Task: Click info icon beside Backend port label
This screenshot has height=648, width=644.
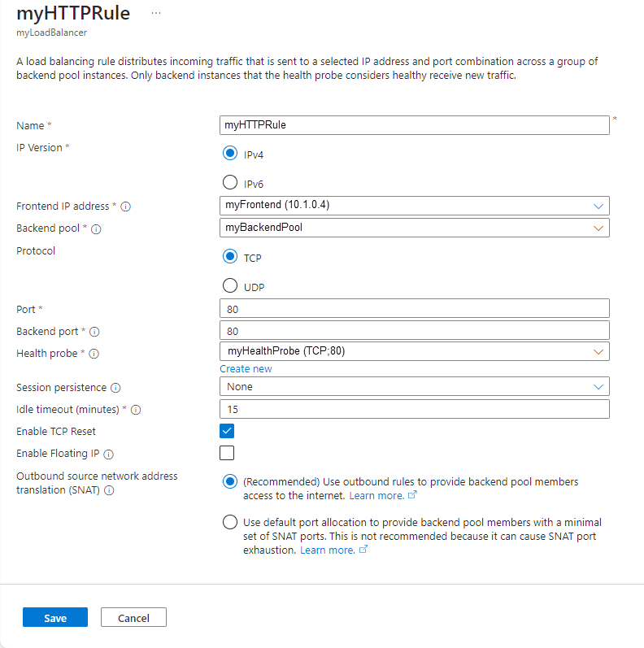Action: tap(94, 333)
